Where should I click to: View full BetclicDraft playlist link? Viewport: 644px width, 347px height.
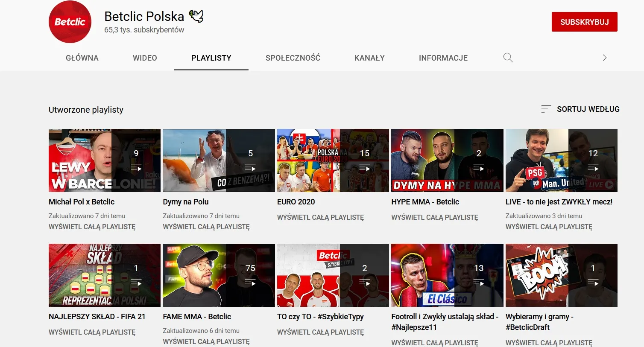tap(549, 343)
